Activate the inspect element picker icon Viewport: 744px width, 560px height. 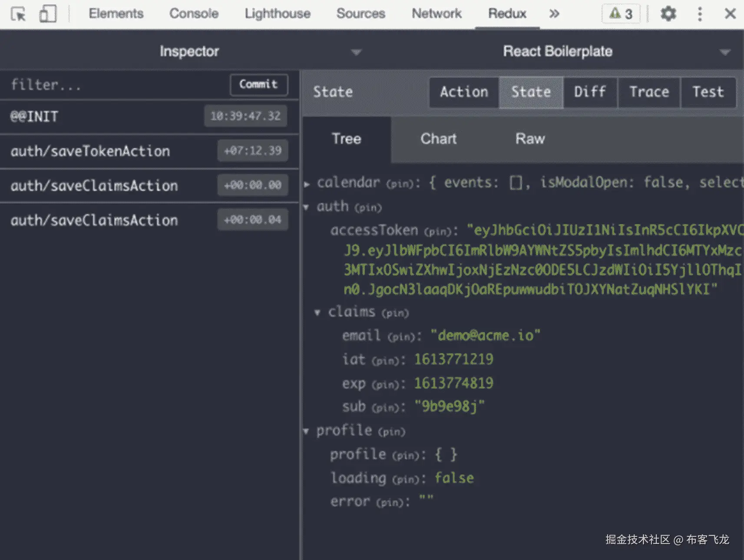click(x=18, y=14)
